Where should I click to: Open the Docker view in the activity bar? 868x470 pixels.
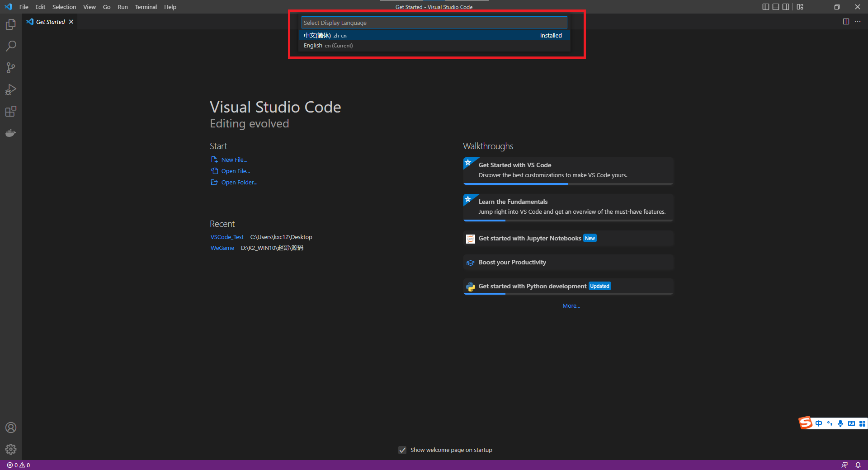click(x=11, y=133)
